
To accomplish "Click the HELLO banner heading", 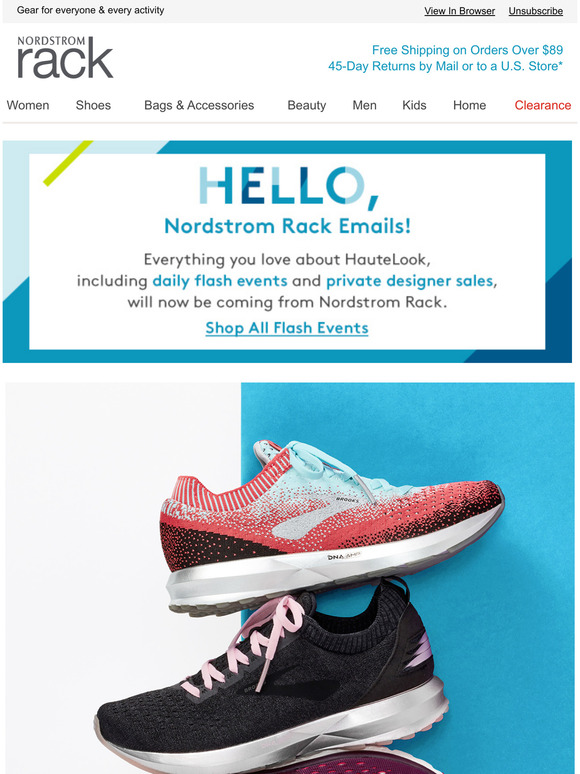I will point(289,187).
